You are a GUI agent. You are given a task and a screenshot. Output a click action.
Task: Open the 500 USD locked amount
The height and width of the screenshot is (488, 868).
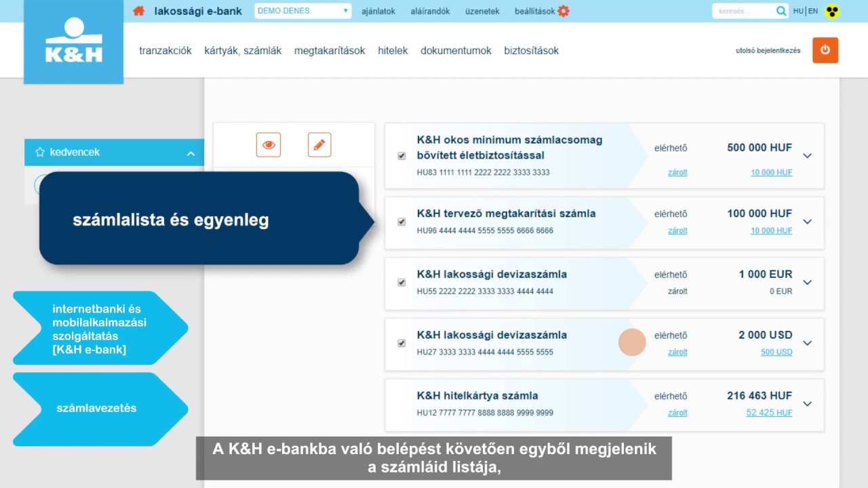pyautogui.click(x=776, y=352)
